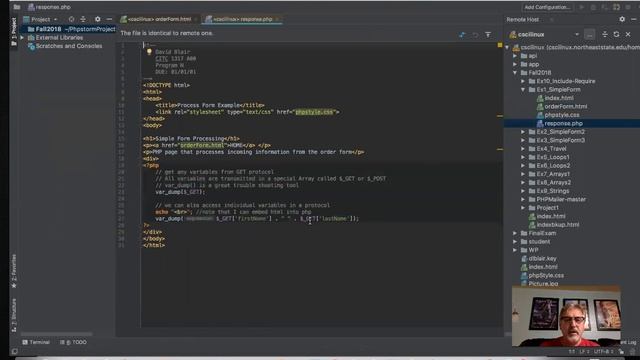Image resolution: width=640 pixels, height=360 pixels.
Task: Open the Structure side tab
Action: [x=14, y=315]
